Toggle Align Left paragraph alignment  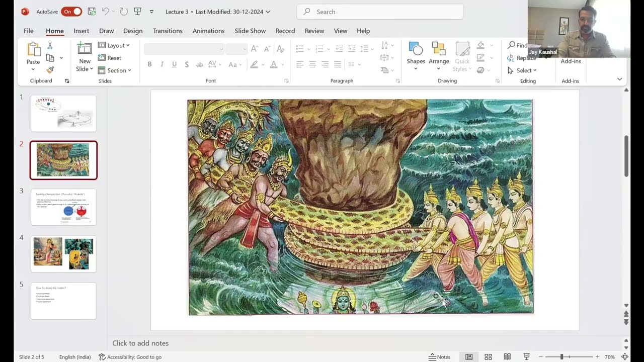click(300, 64)
